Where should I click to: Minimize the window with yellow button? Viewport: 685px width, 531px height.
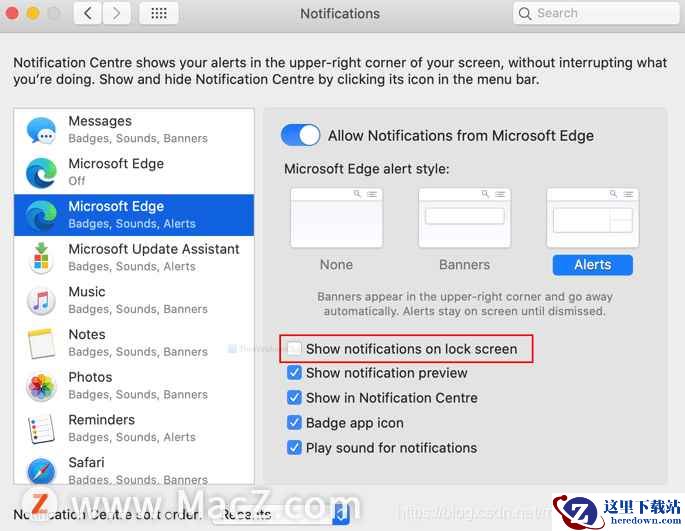point(33,13)
